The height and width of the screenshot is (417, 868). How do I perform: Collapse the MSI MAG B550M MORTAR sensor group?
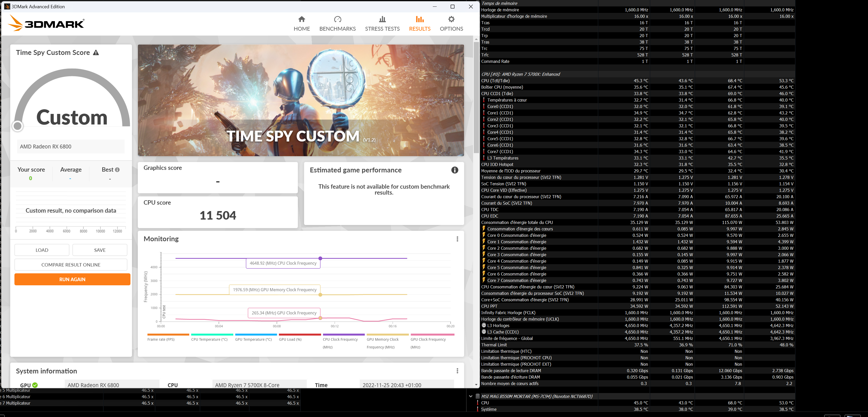[x=471, y=396]
